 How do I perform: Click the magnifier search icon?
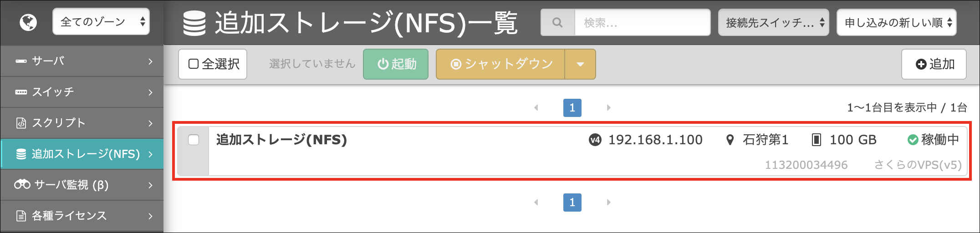point(557,22)
